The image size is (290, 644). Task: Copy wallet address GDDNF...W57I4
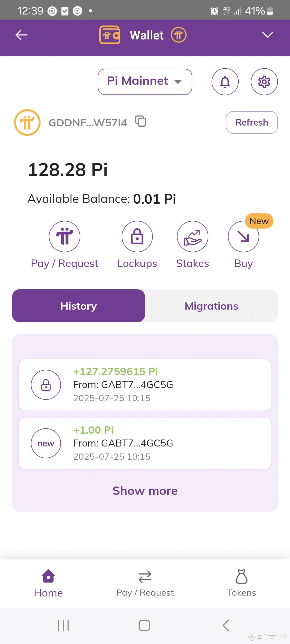(x=141, y=121)
